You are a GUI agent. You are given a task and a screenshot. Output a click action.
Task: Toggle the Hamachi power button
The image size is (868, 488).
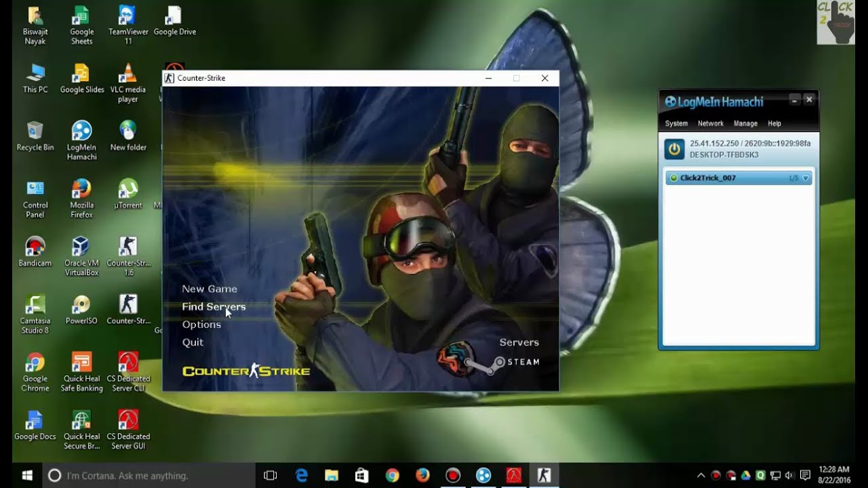(674, 149)
